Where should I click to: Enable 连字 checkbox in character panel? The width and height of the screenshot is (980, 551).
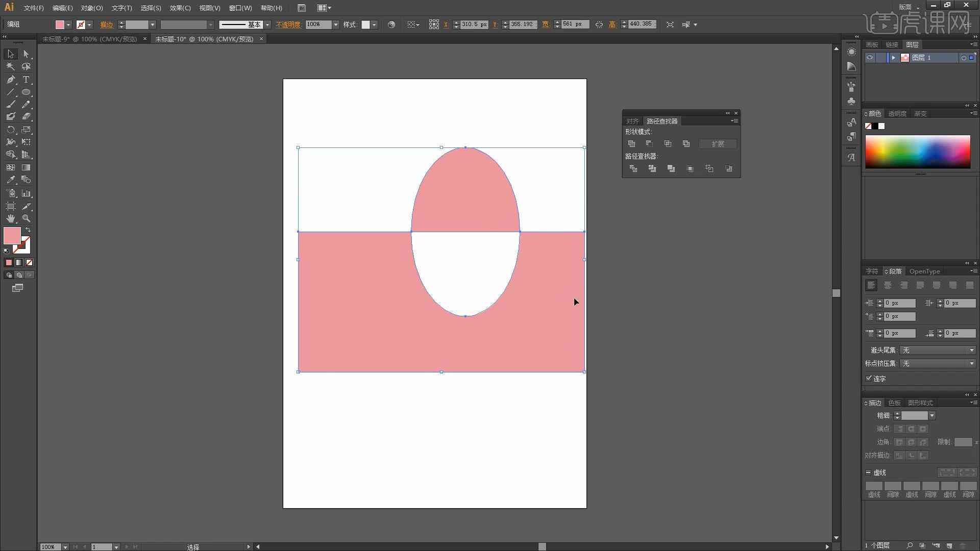click(x=868, y=378)
